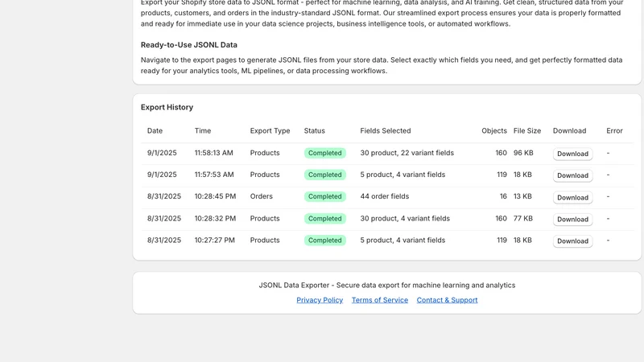
Task: Click the 'Orders' export type cell
Action: coord(261,196)
